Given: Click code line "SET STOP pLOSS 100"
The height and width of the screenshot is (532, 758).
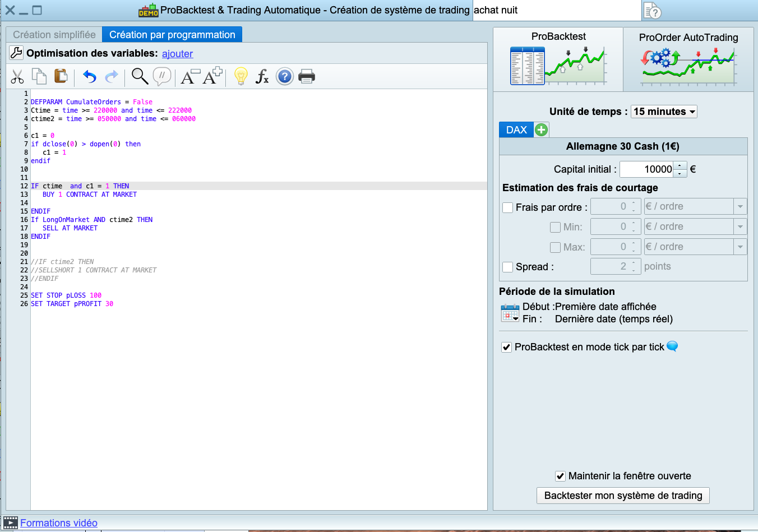Looking at the screenshot, I should 66,295.
